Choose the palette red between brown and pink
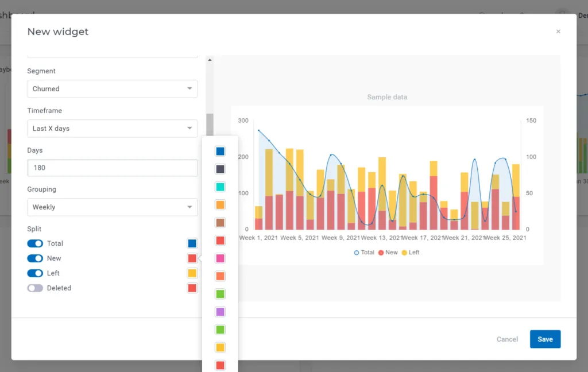 click(x=220, y=241)
